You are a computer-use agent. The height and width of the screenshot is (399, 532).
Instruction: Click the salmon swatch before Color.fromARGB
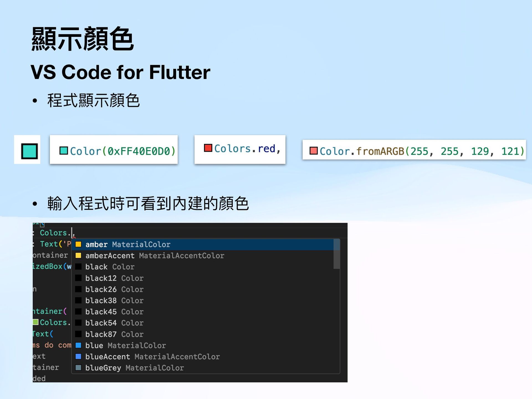[313, 151]
